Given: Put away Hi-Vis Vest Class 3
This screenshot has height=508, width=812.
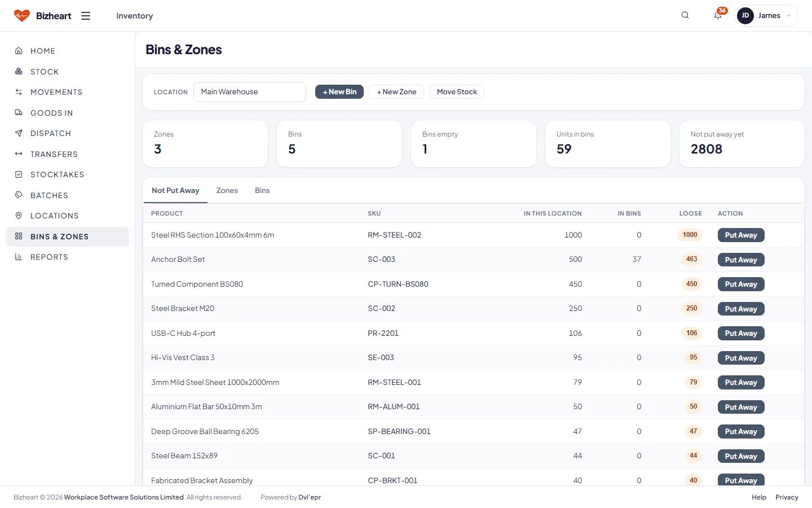Looking at the screenshot, I should pyautogui.click(x=741, y=358).
